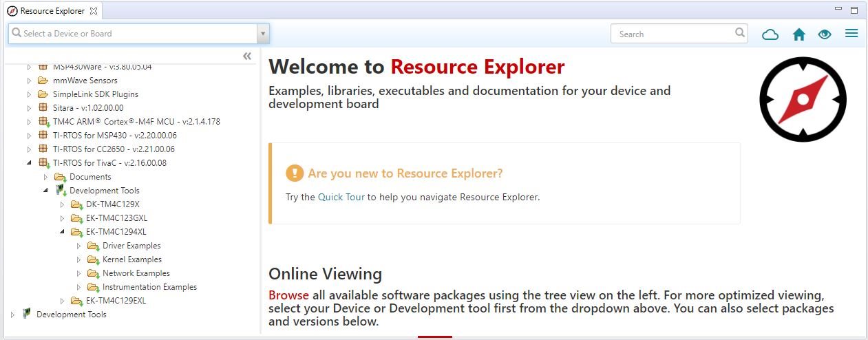Select Instrumentation Examples tree label
The width and height of the screenshot is (868, 340).
point(149,287)
